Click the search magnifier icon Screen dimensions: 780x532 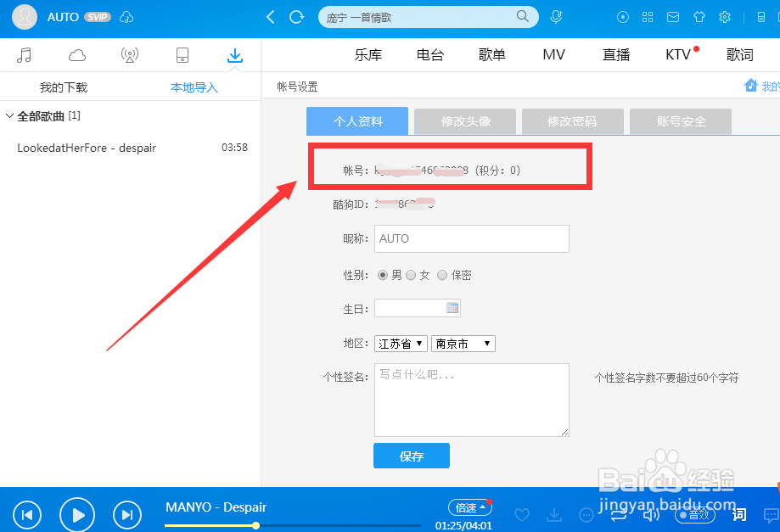(522, 16)
